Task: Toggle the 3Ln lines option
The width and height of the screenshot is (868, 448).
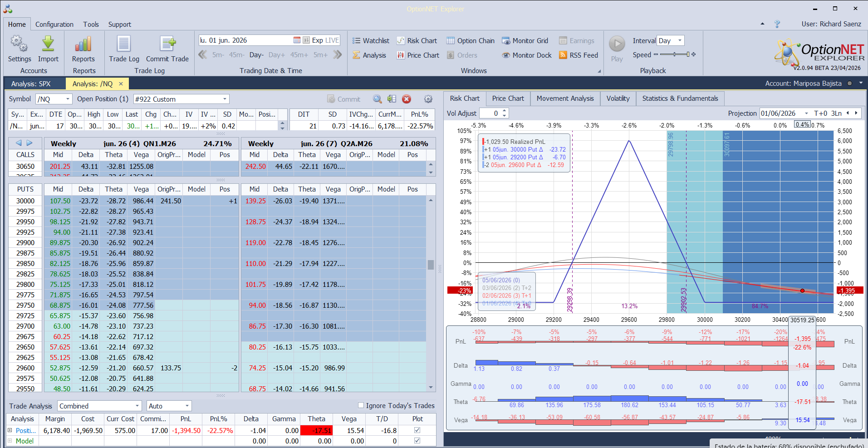Action: click(x=837, y=113)
